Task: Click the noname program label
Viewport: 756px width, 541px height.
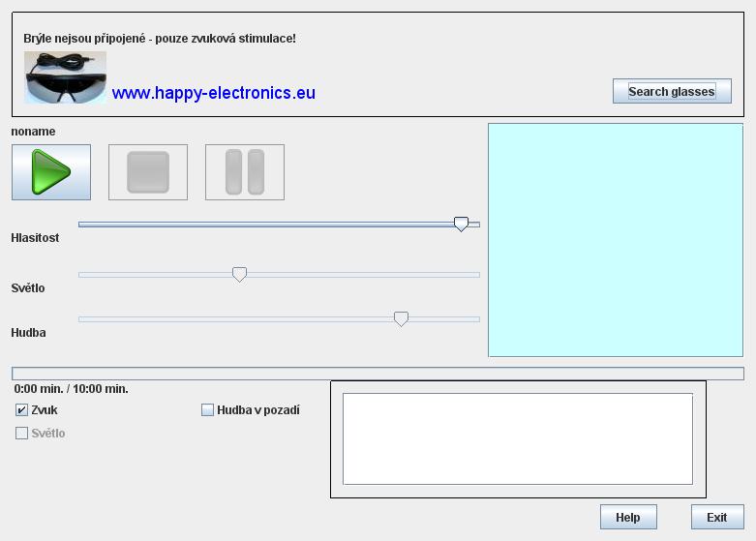Action: click(34, 132)
